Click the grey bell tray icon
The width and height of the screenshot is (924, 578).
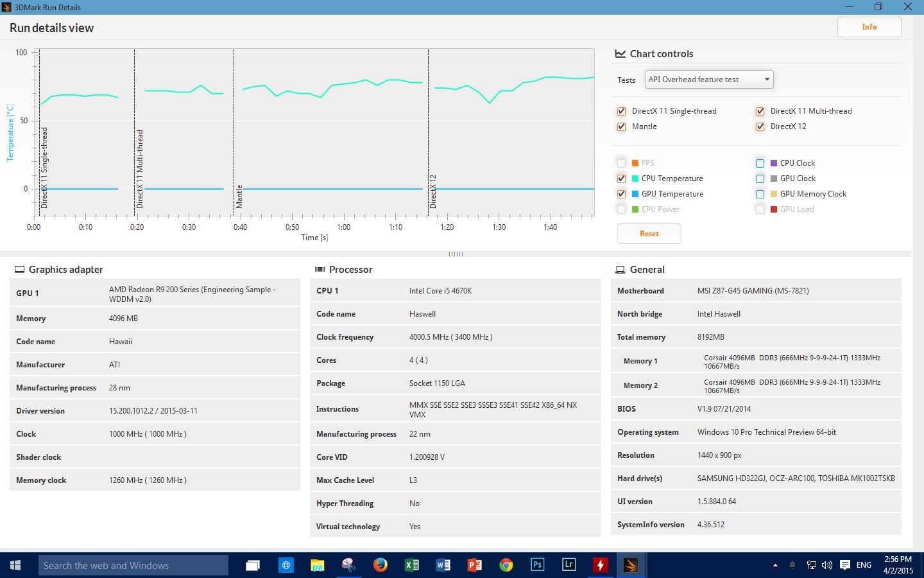tap(792, 565)
